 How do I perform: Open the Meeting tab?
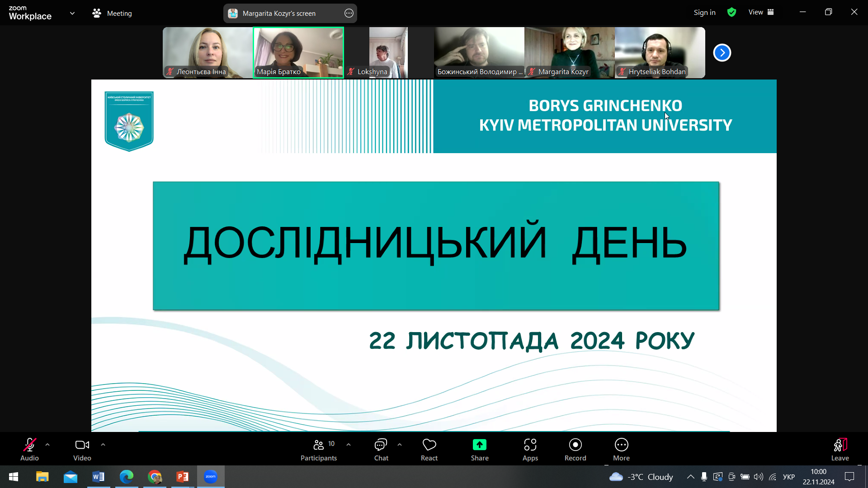[x=112, y=13]
